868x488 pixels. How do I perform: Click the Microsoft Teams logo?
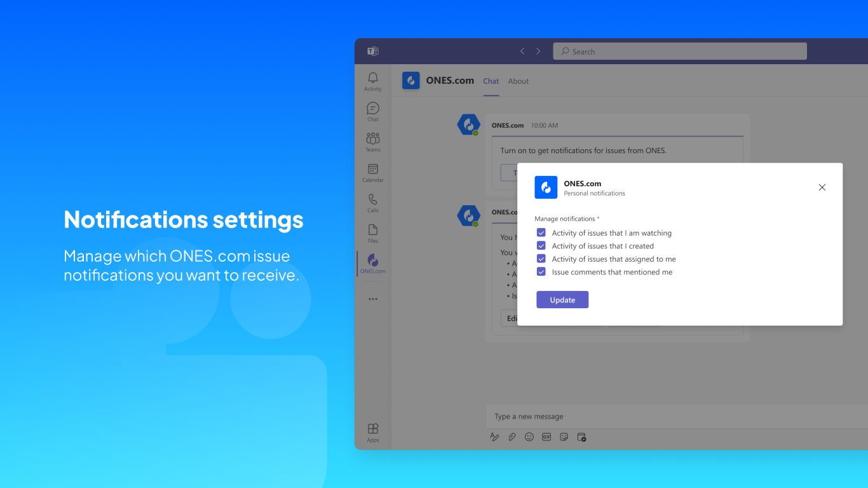click(x=373, y=51)
